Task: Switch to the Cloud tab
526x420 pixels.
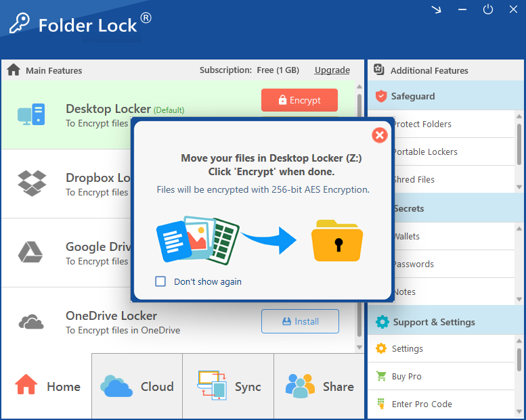Action: pyautogui.click(x=137, y=386)
